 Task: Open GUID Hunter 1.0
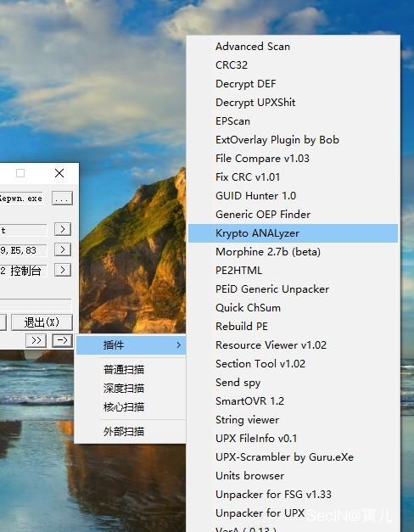(x=293, y=196)
